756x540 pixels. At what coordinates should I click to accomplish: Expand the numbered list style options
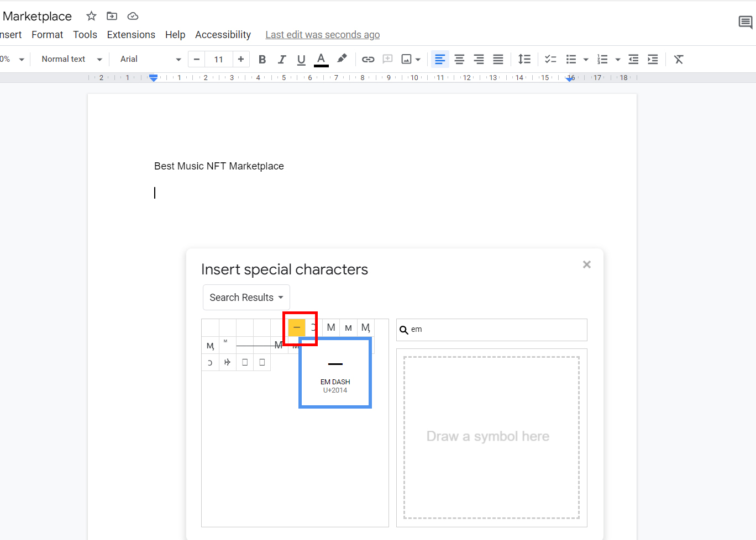(x=617, y=59)
